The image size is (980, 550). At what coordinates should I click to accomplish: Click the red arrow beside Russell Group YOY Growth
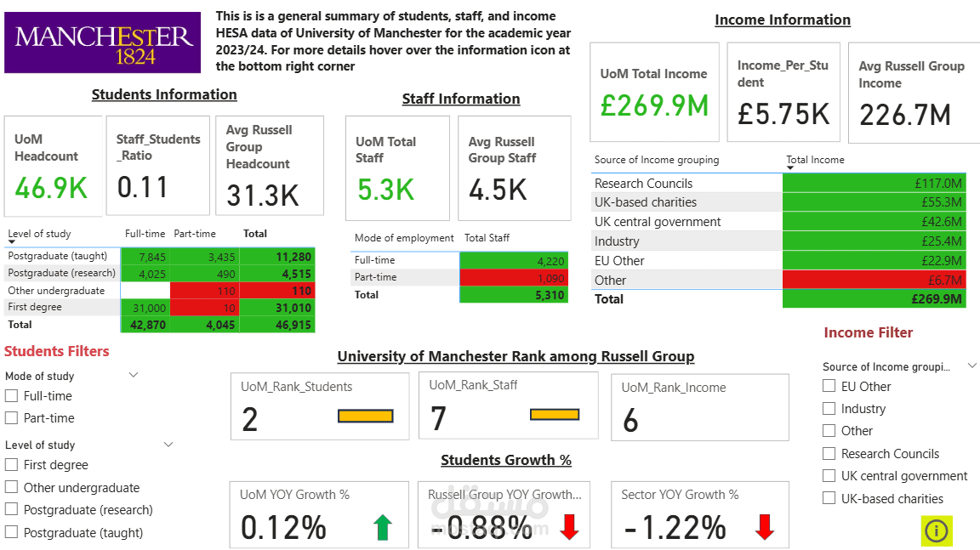pyautogui.click(x=568, y=526)
